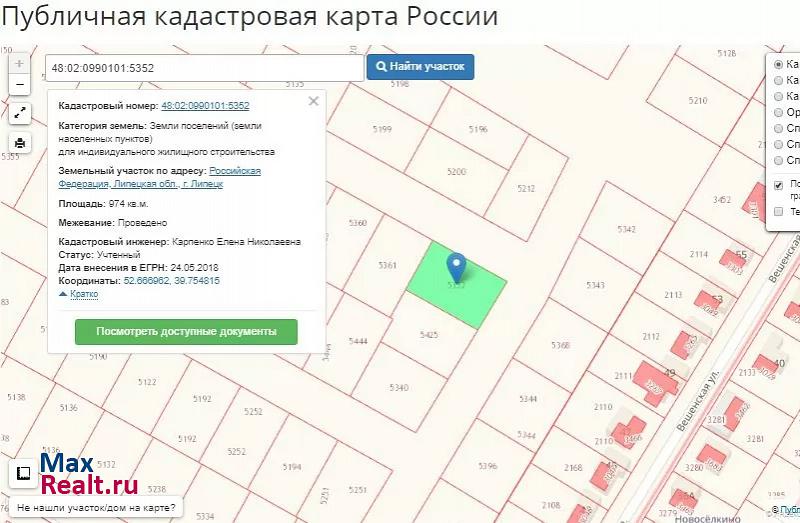Click the MaxRealt.ru logo
Viewport: 800px width, 523px height.
87,475
